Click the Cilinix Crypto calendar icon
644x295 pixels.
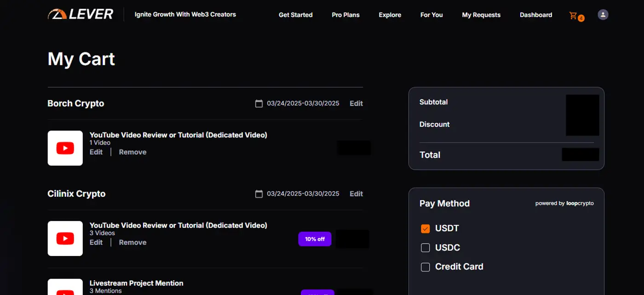click(x=259, y=194)
